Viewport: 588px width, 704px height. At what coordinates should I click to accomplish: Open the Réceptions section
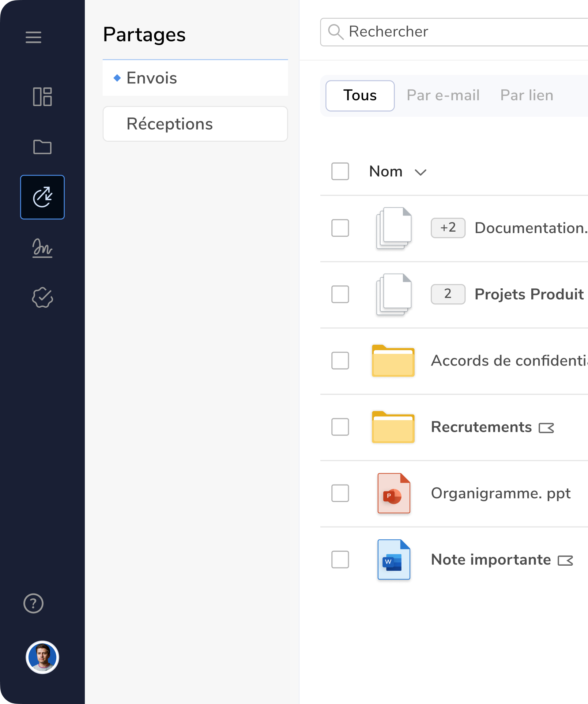click(195, 124)
